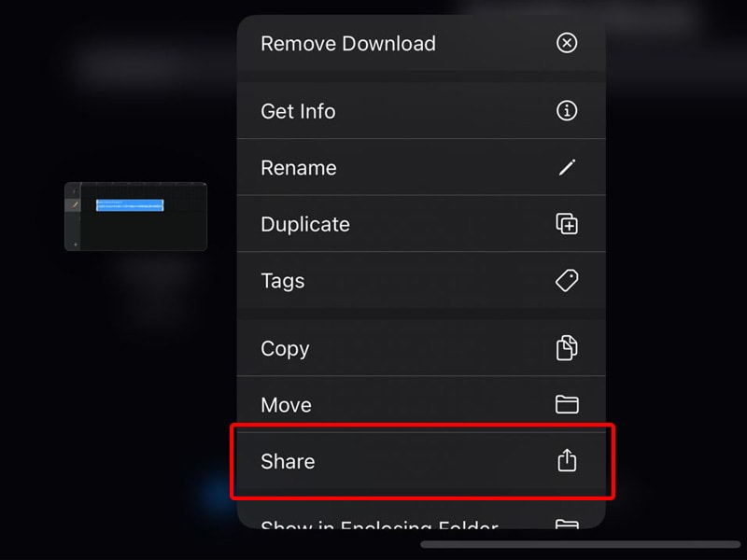
Task: Select the Copy menu entry text
Action: [285, 349]
